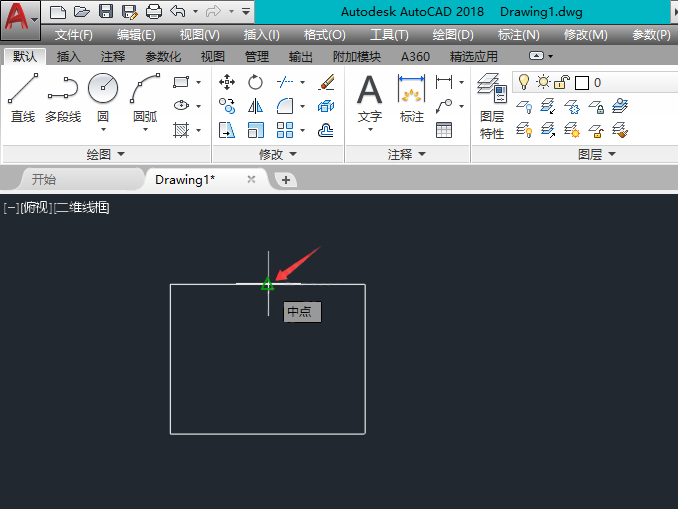The height and width of the screenshot is (509, 678).
Task: Expand the Modify (修改) panel
Action: 278,154
